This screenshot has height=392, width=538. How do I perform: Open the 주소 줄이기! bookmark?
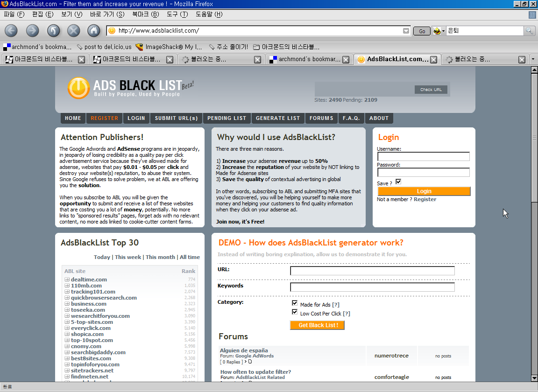click(x=228, y=47)
